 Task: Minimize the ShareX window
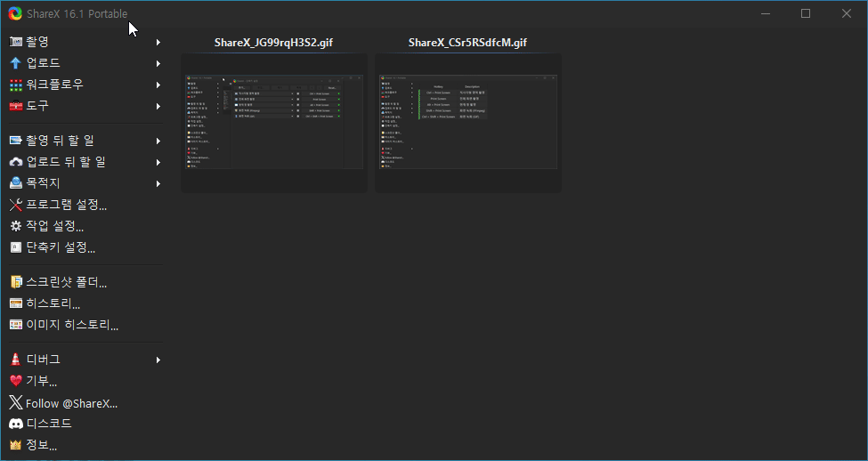tap(766, 14)
